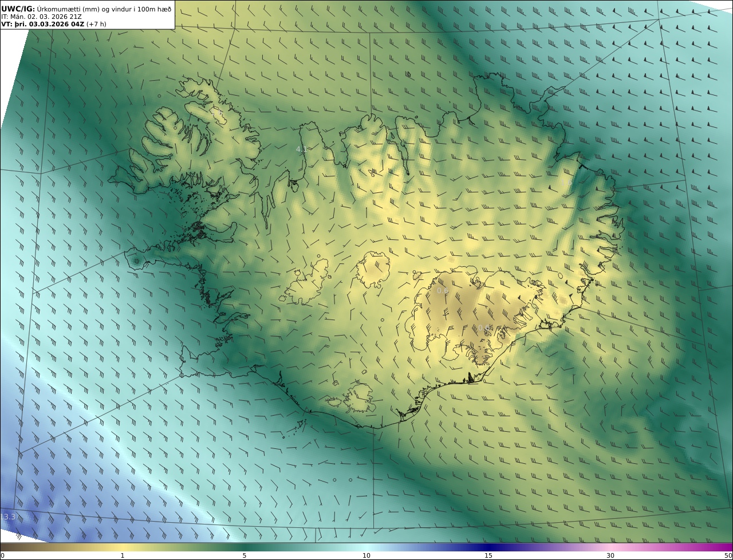The image size is (733, 560).
Task: Click the 'VT: þri. 03.03.2026 04Z (+7 h)' line
Action: pyautogui.click(x=53, y=24)
